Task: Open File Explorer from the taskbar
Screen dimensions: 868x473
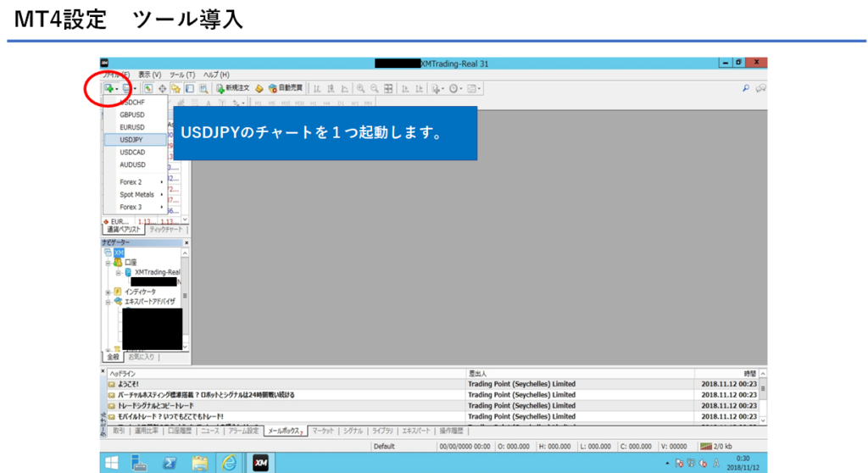Action: point(200,463)
